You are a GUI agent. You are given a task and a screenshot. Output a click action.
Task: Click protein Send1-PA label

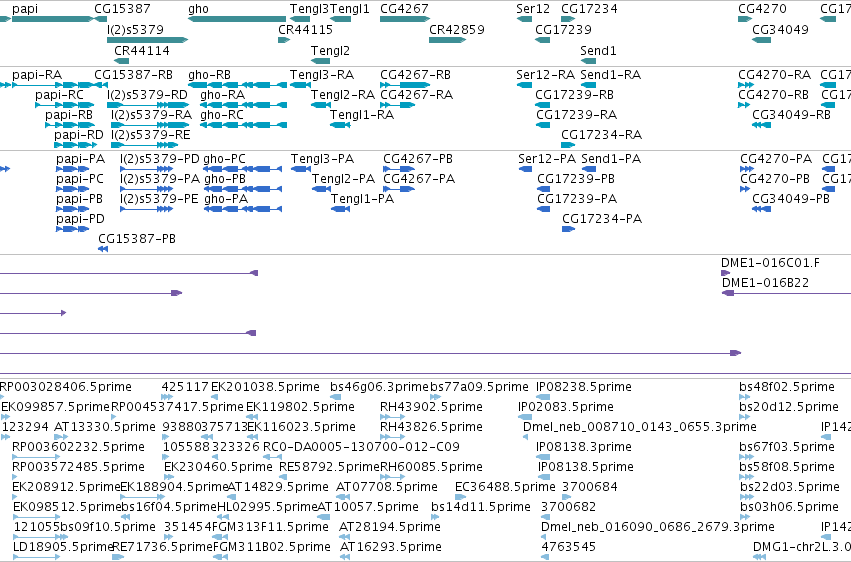point(611,158)
